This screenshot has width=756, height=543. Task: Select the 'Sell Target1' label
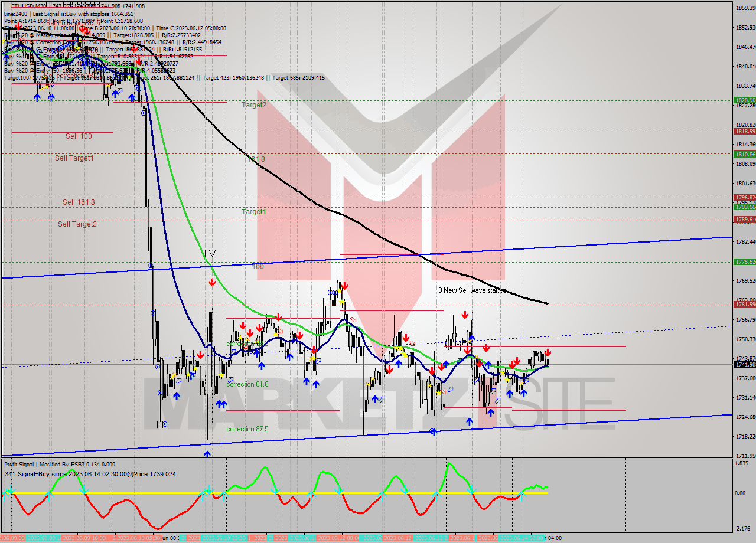pos(74,158)
